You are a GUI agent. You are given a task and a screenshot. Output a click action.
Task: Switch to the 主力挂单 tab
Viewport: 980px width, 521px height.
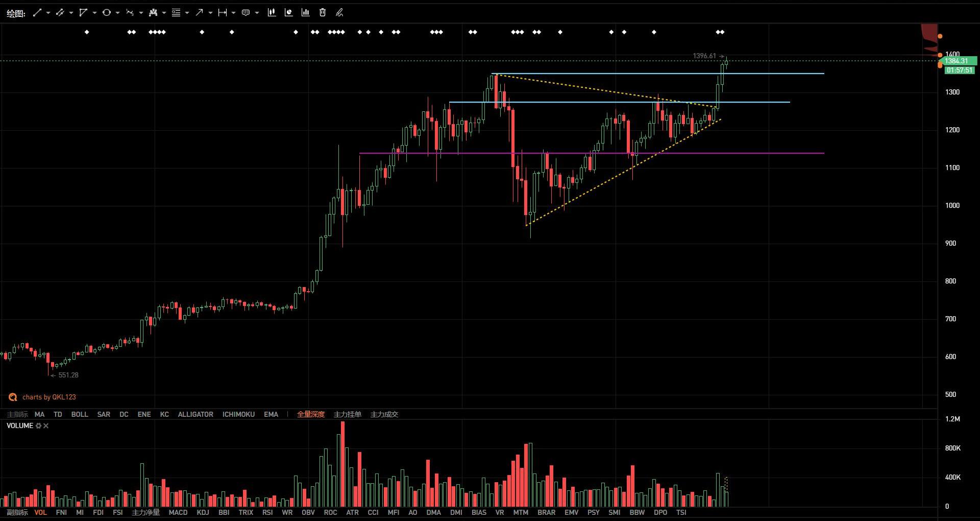[x=347, y=414]
